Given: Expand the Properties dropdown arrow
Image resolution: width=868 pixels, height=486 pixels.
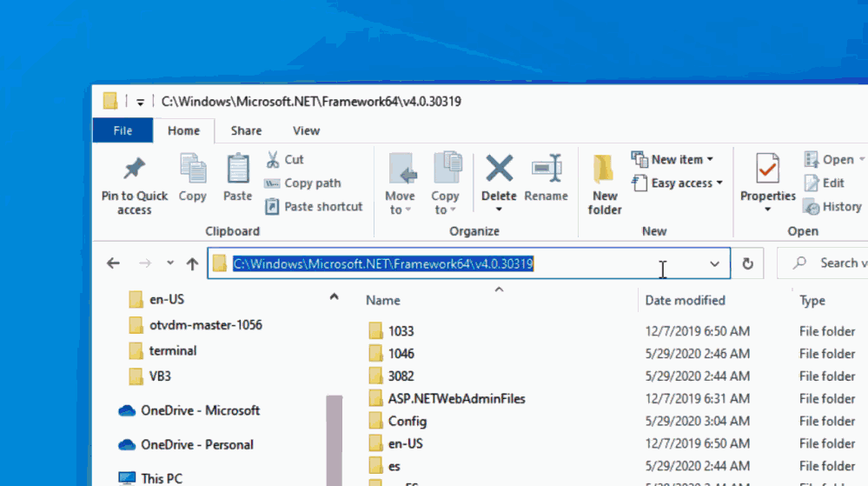Looking at the screenshot, I should coord(768,210).
